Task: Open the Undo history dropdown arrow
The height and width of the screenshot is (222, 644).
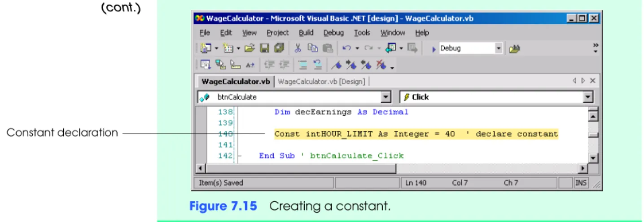Action: point(357,48)
